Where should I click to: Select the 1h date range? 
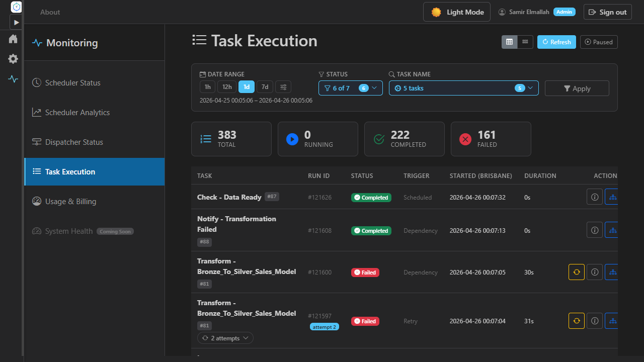click(207, 87)
